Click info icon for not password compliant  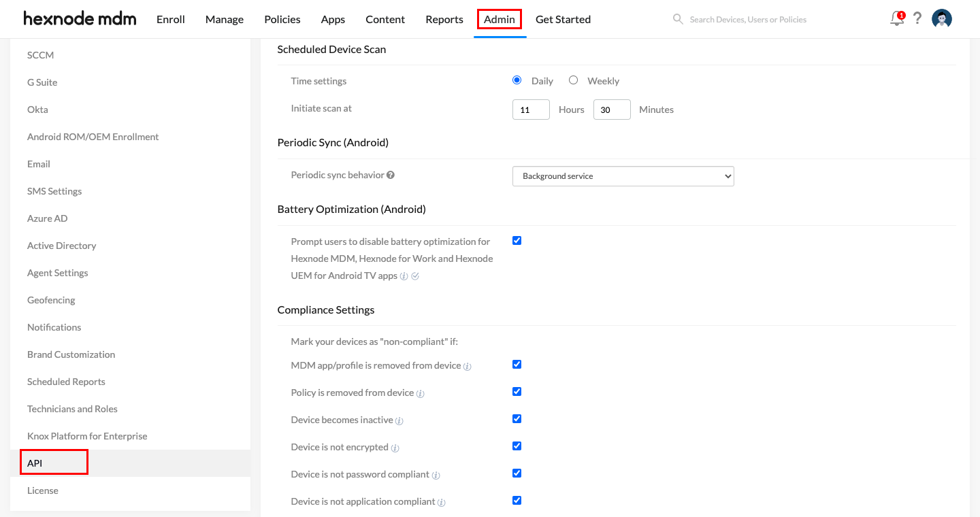436,475
